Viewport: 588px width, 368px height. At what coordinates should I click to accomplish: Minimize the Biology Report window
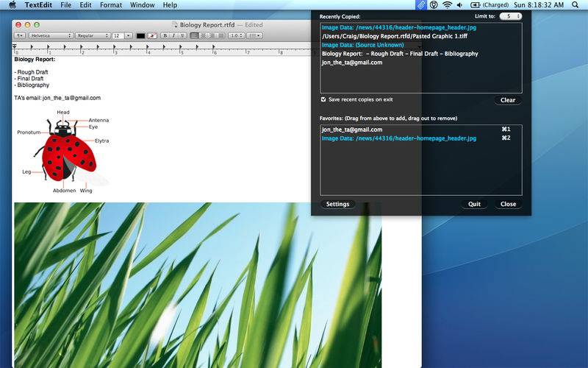(x=27, y=25)
